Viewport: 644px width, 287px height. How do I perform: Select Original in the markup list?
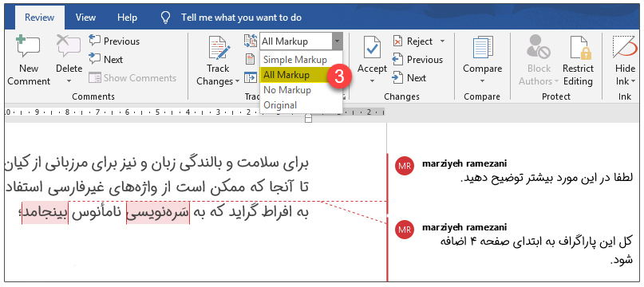point(301,105)
